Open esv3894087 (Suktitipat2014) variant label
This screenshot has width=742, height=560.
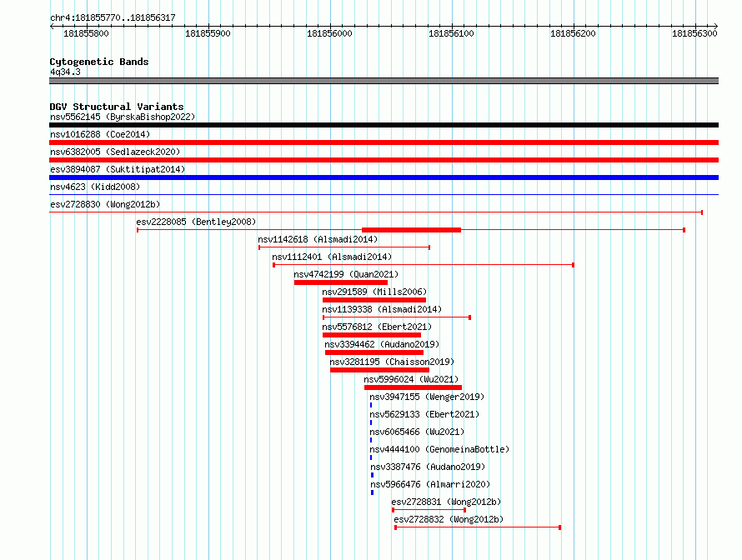pos(118,169)
